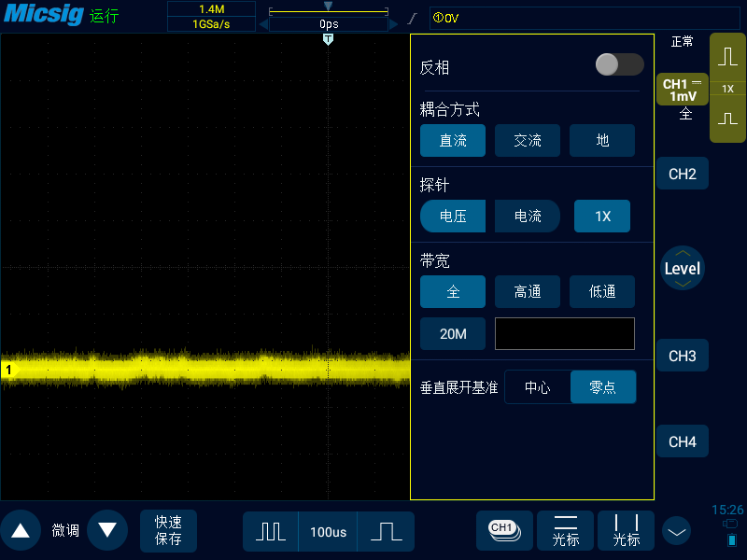Screen dimensions: 747x560
Task: Click the 100us timebase field
Action: pyautogui.click(x=329, y=530)
